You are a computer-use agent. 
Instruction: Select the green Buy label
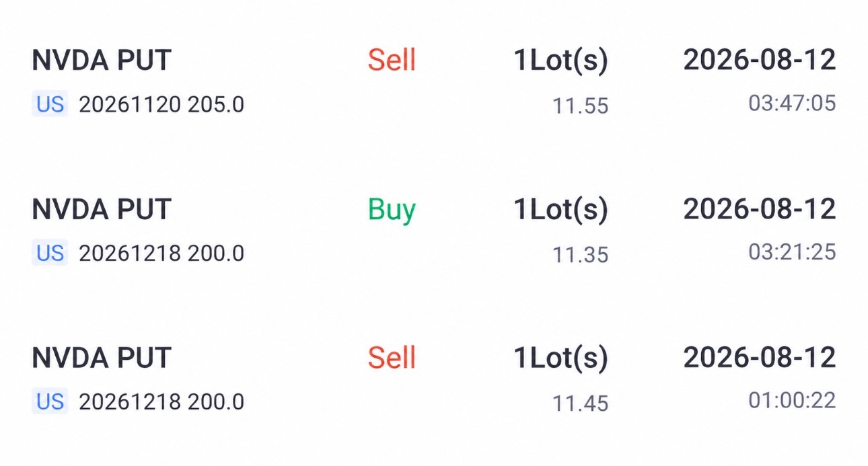click(x=392, y=210)
